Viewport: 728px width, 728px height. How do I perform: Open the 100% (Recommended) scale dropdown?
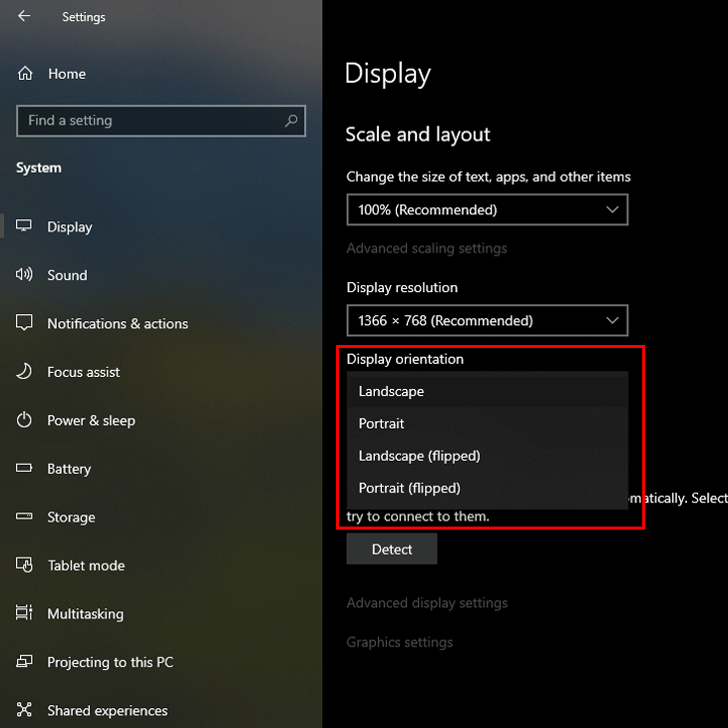click(487, 210)
